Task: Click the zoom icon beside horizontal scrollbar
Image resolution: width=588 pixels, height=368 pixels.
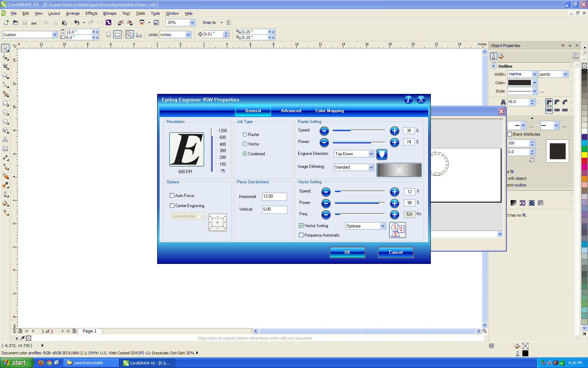Action: 485,331
